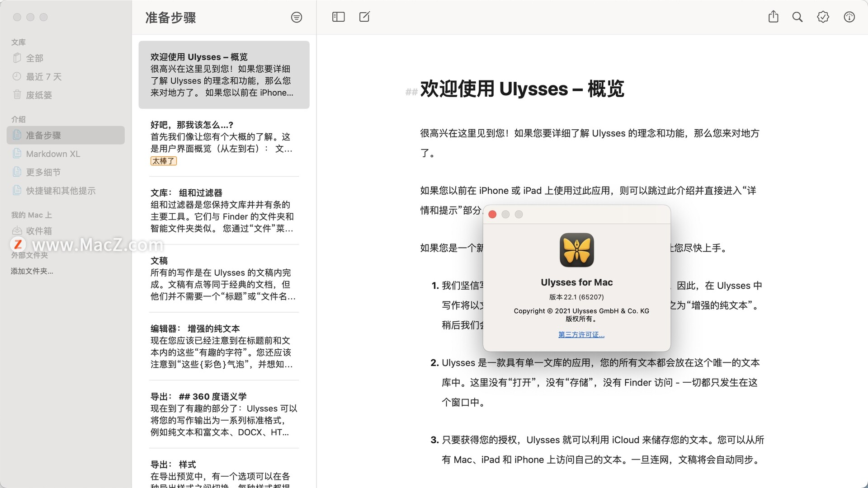Open sheet 好吧，那我该怎么...?
868x488 pixels.
[224, 143]
